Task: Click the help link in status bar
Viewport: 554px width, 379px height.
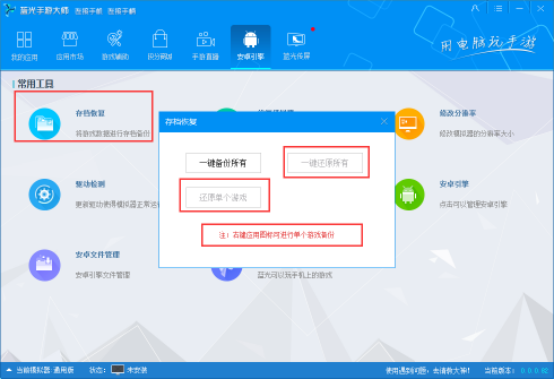Action: pyautogui.click(x=428, y=371)
